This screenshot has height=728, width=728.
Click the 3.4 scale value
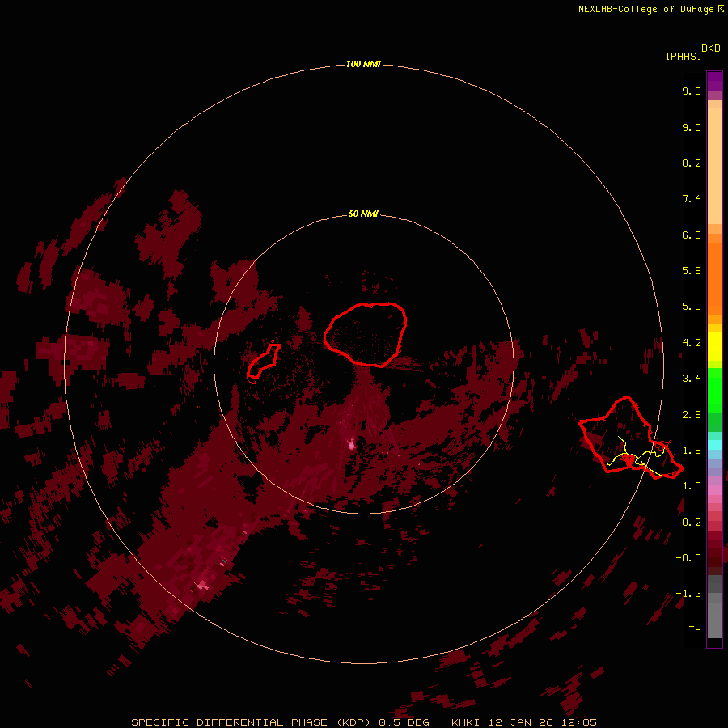coord(692,379)
